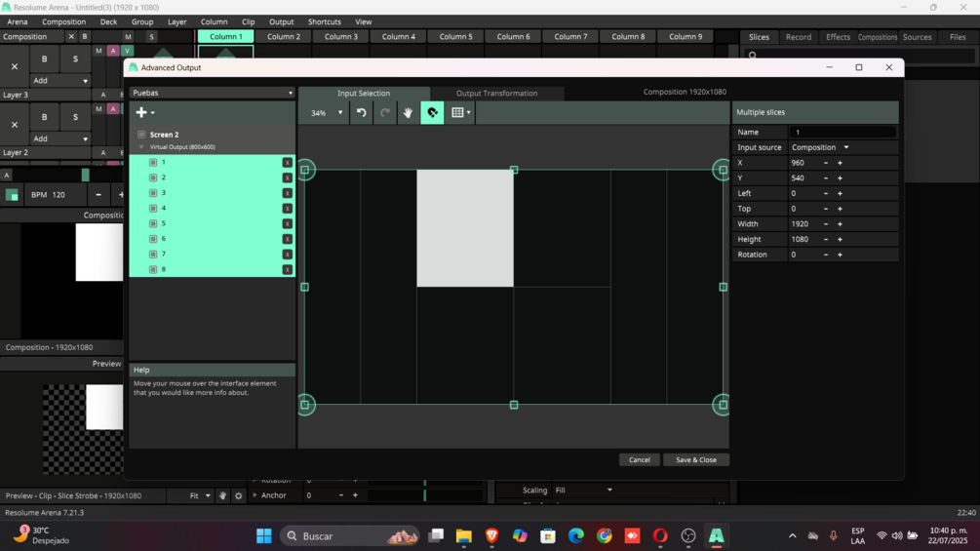980x551 pixels.
Task: Click the Cancel button
Action: [x=640, y=459]
